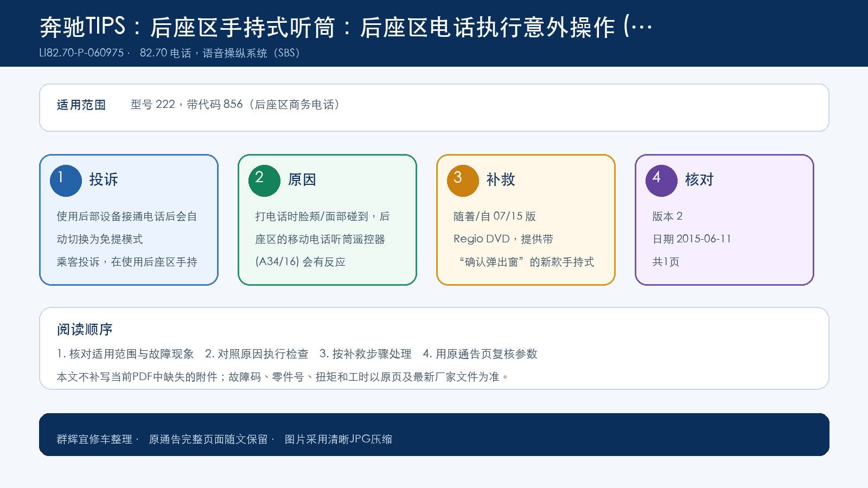The width and height of the screenshot is (868, 488).
Task: Click step 3. 按补救步骤处理
Action: pos(366,354)
